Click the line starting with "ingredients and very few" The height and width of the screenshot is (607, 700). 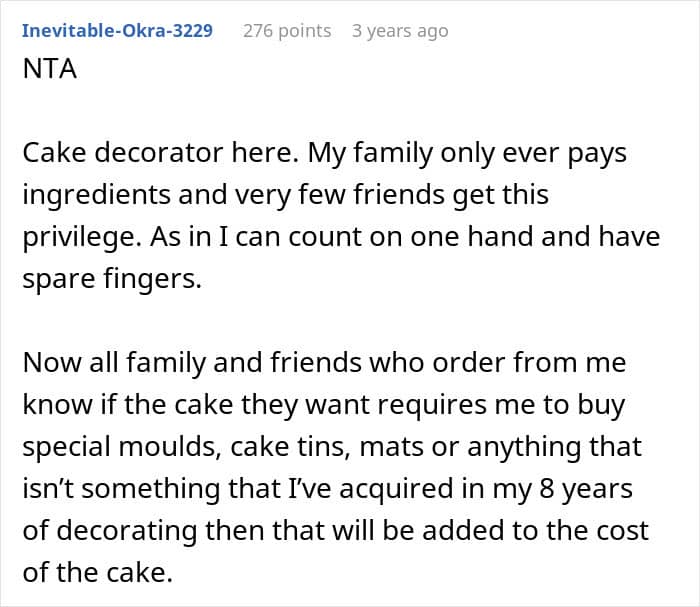285,195
